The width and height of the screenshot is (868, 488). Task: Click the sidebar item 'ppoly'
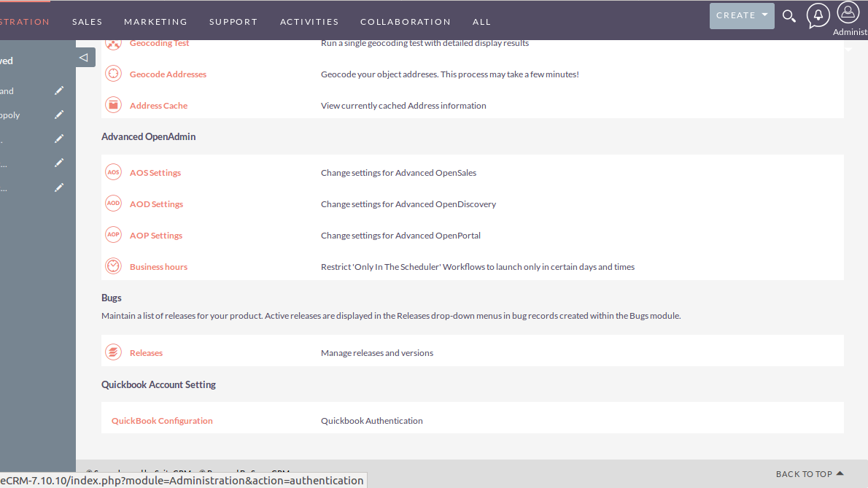10,115
